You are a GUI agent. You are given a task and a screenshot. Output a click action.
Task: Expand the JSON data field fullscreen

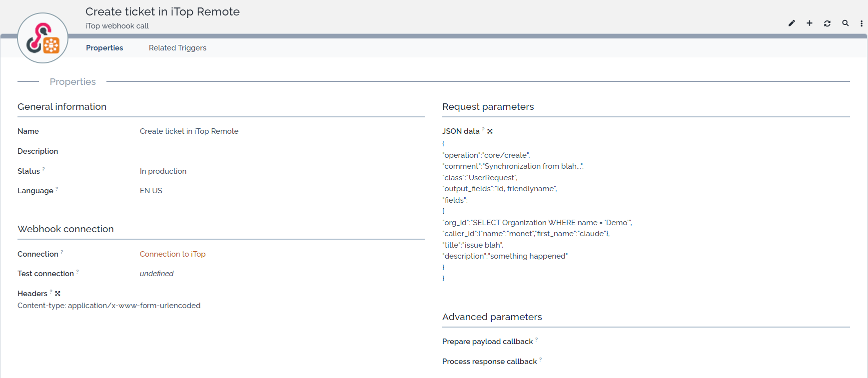[x=490, y=131]
